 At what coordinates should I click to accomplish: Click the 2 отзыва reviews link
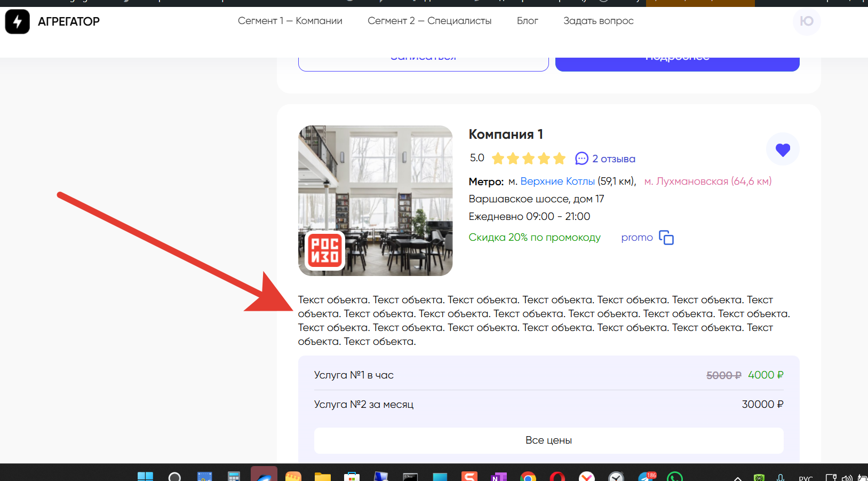614,159
